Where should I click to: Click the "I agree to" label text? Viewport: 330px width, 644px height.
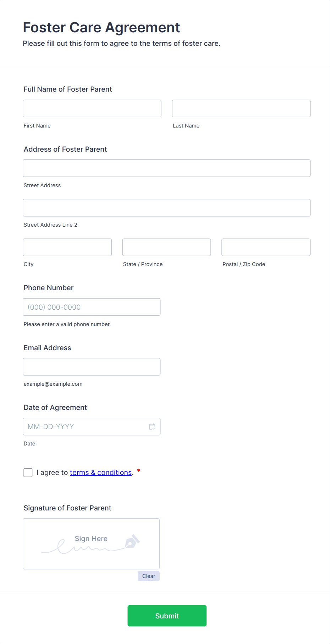point(52,472)
